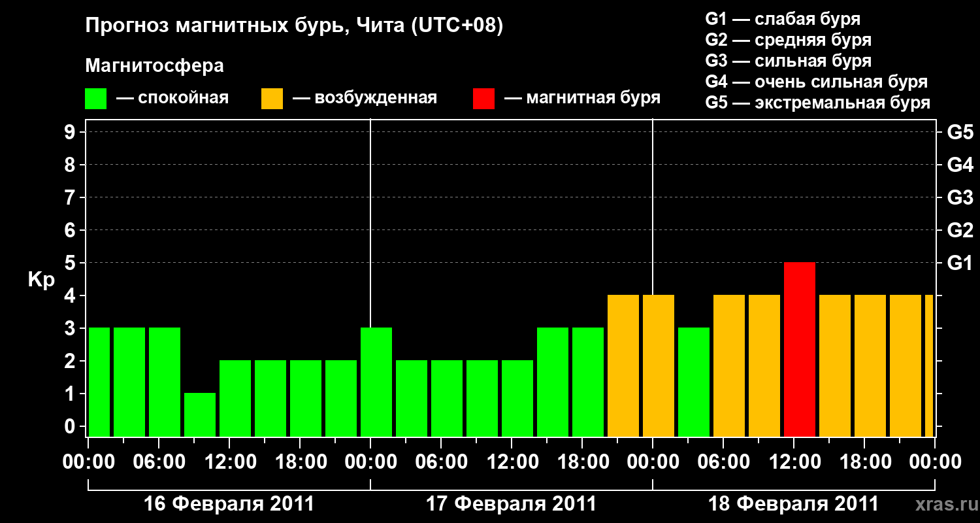Viewport: 980px width, 523px height.
Task: Click the right axis label 'G2'
Action: coord(960,230)
